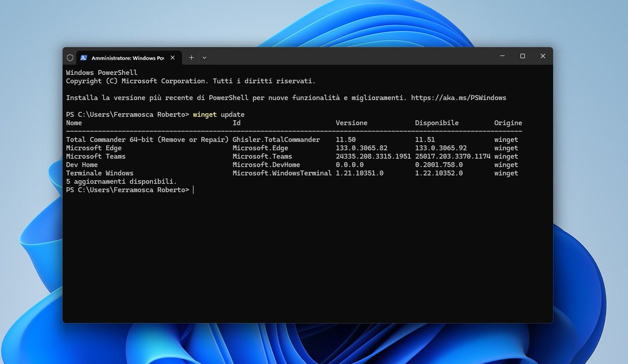
Task: Click the 'Origine' column header
Action: pos(508,123)
